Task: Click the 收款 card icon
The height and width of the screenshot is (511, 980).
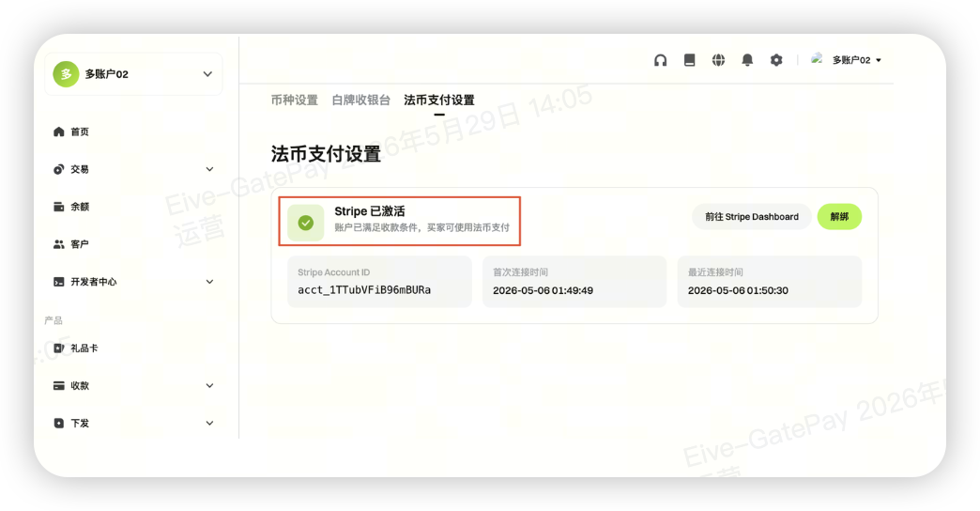Action: 59,385
